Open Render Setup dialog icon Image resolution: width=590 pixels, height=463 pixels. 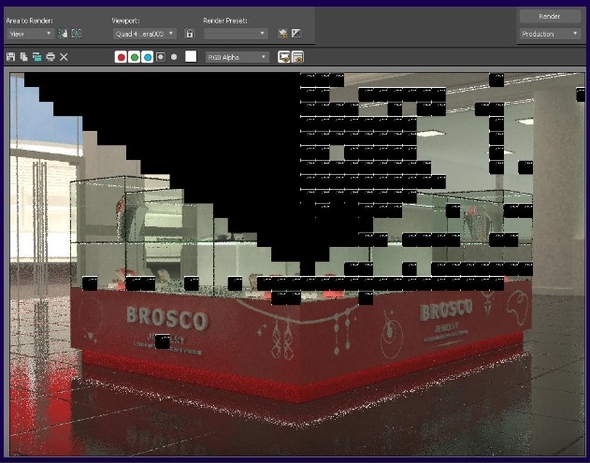283,34
